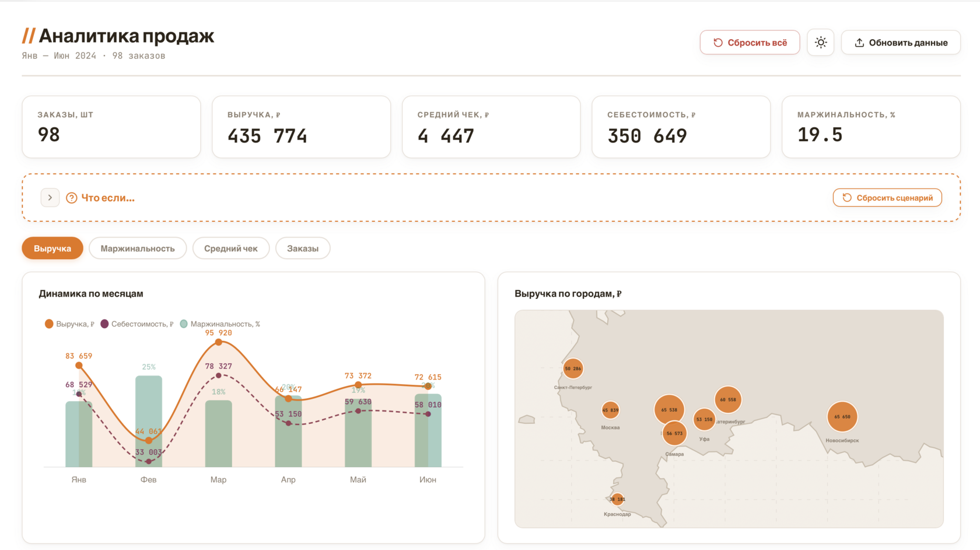
Task: Click the February margin bar
Action: pyautogui.click(x=149, y=422)
